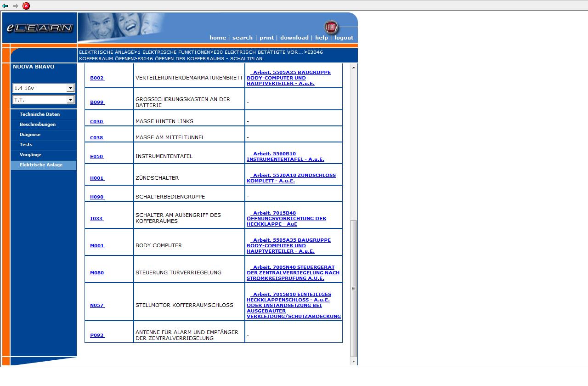Viewport: 588px width, 386px height.
Task: Click the print link in header
Action: click(266, 38)
